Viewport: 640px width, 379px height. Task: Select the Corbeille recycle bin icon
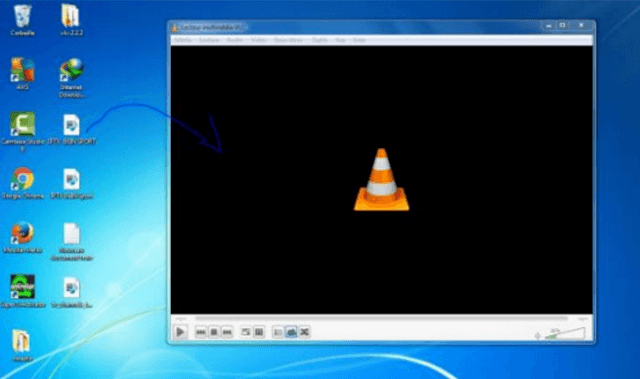[x=22, y=20]
